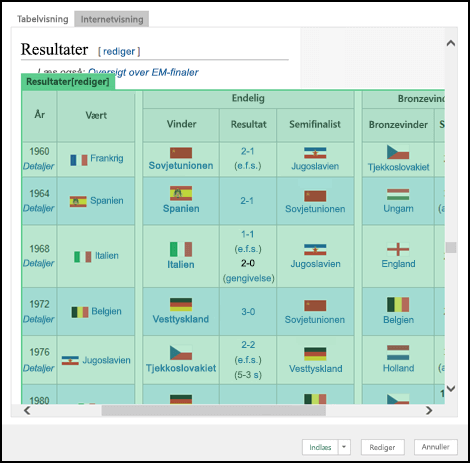This screenshot has width=470, height=463.
Task: Click the (5-3 s) penalty result for 1976
Action: 248,375
